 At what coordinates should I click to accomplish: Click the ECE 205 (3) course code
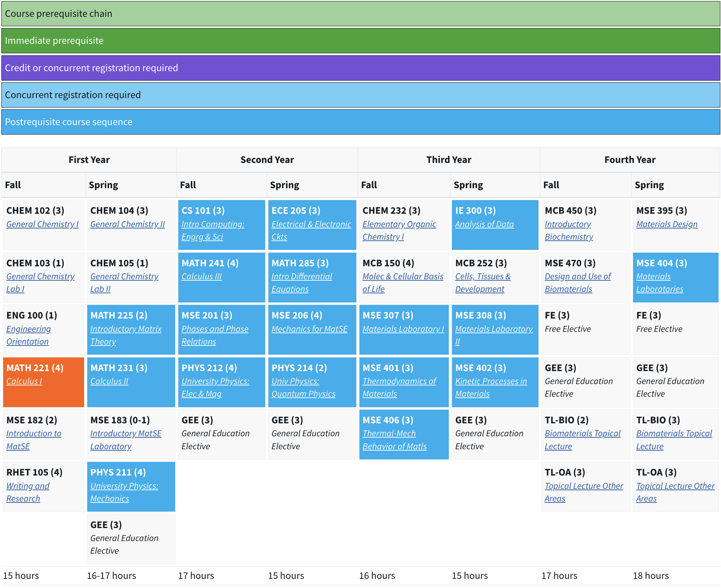tap(296, 211)
